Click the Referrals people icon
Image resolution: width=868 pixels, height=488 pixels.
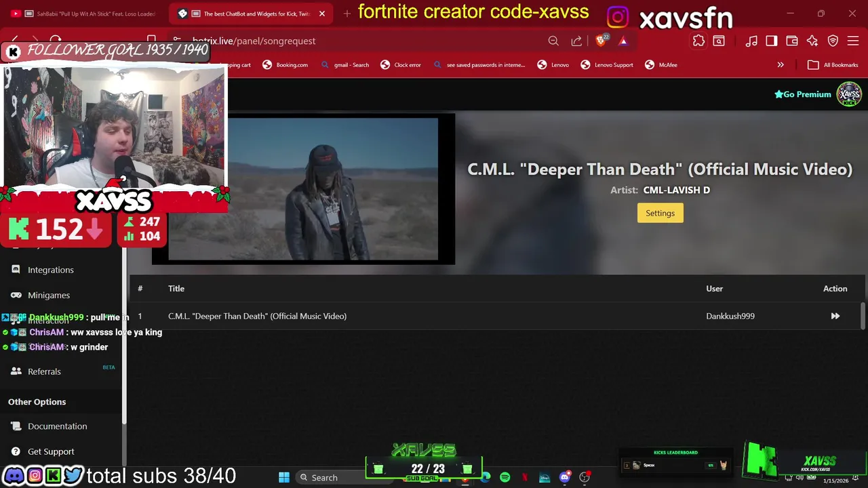point(16,371)
